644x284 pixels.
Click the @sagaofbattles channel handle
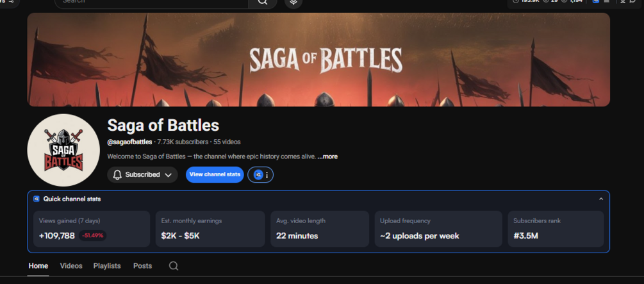[x=129, y=142]
